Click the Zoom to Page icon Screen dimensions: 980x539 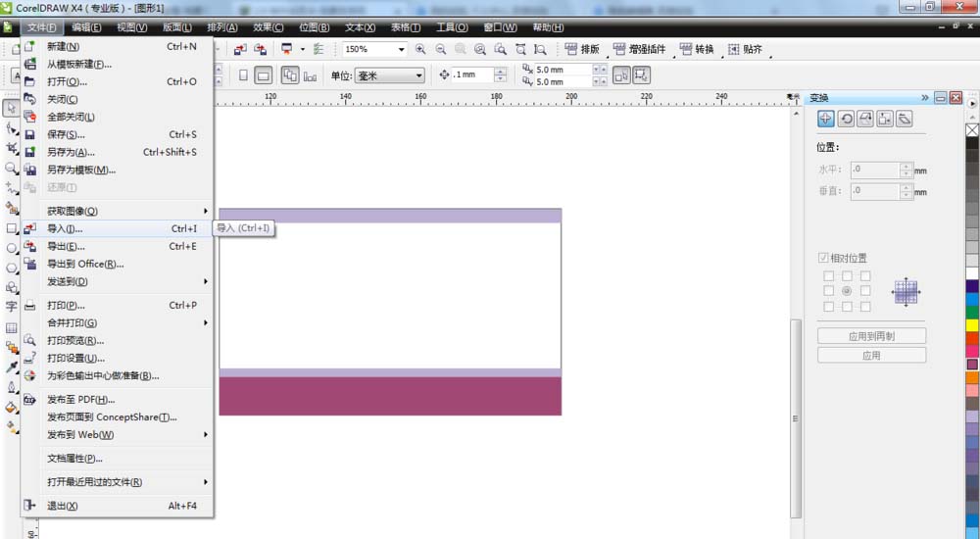click(x=500, y=49)
